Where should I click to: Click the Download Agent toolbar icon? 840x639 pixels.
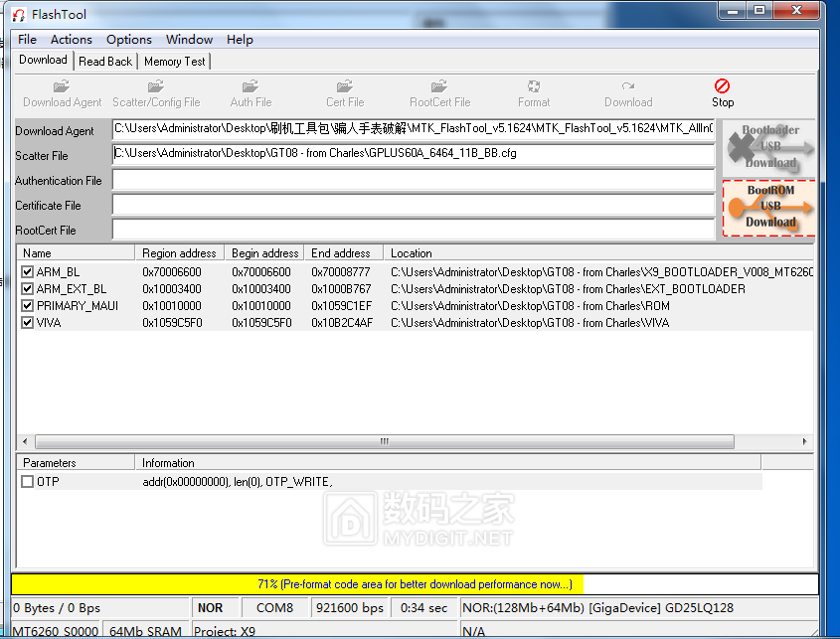(62, 93)
